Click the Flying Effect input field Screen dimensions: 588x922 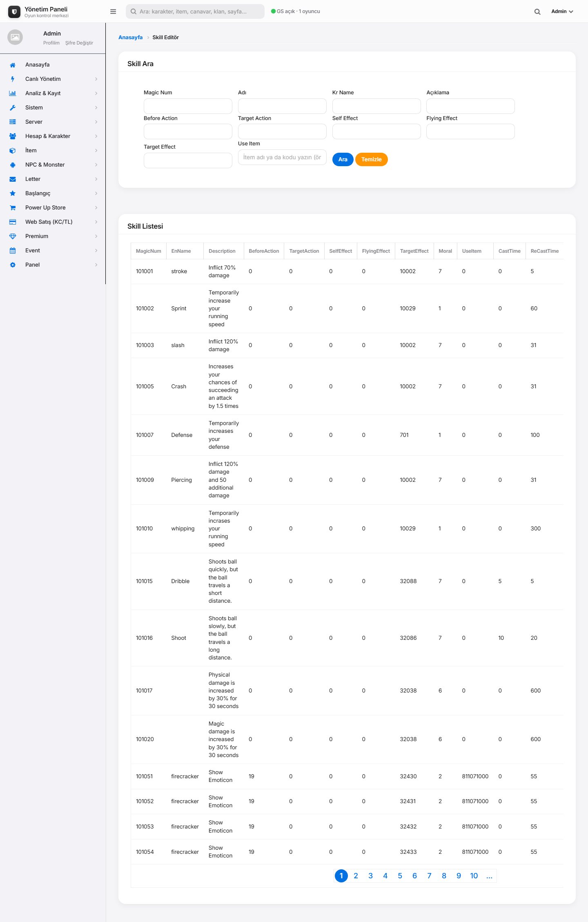pos(470,131)
